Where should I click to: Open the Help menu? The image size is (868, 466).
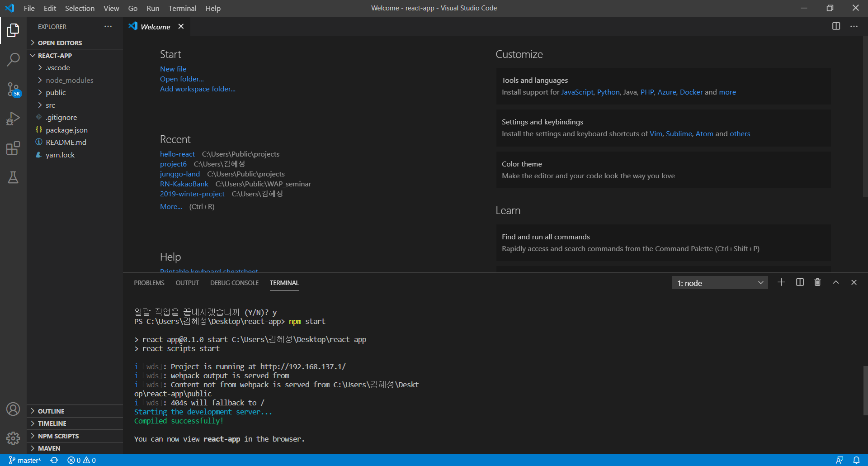[213, 8]
